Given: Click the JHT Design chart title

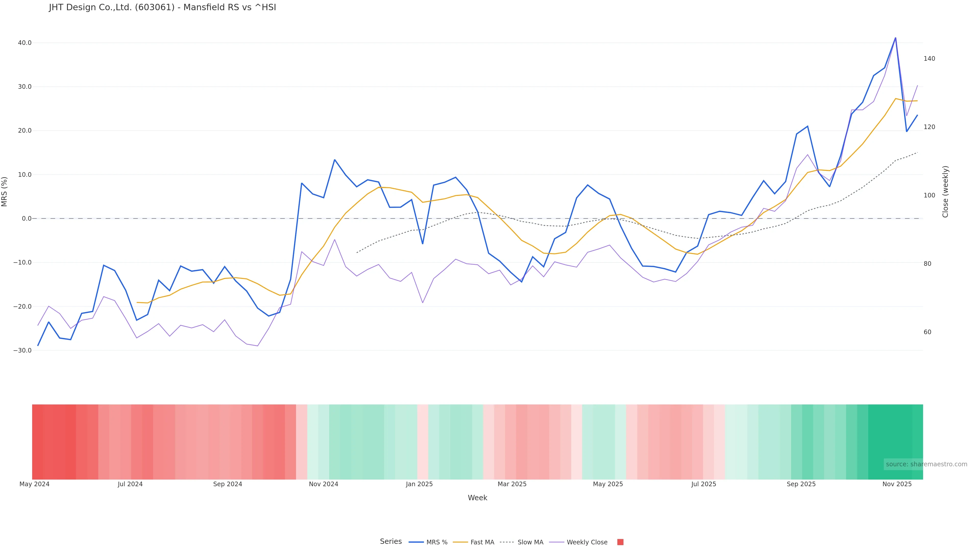Looking at the screenshot, I should pos(163,8).
